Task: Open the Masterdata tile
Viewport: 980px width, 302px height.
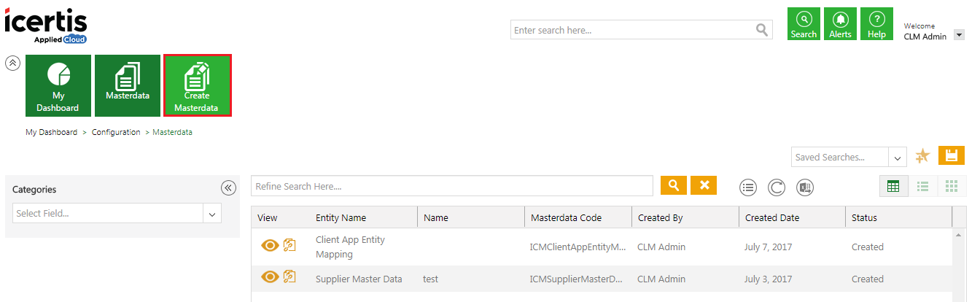Action: [x=128, y=85]
